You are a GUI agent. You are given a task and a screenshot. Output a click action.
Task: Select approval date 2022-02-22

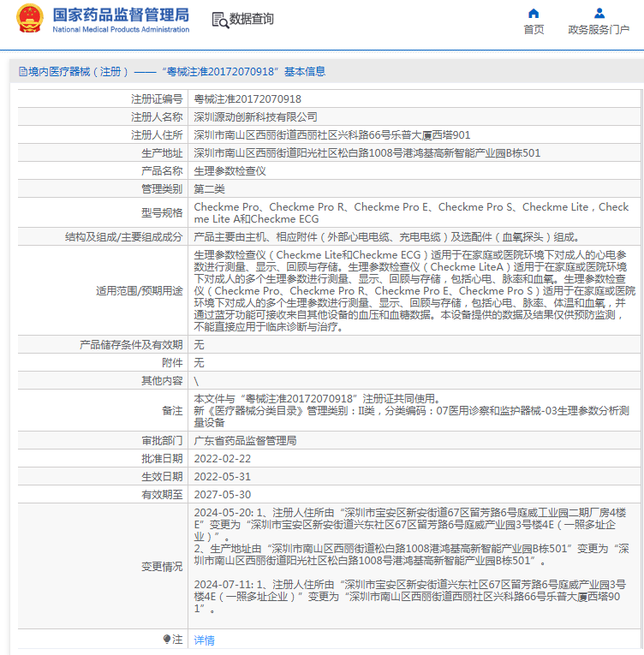tap(223, 459)
